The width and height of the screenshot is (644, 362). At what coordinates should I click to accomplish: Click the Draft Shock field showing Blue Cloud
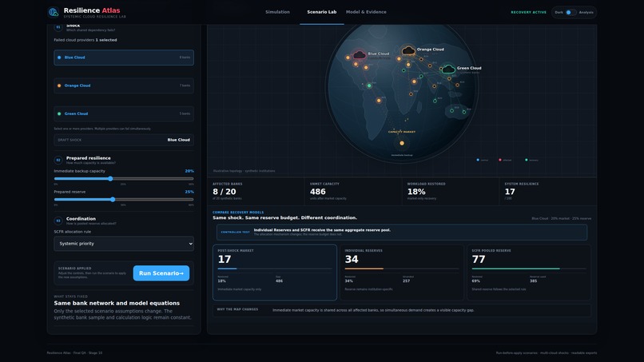[x=124, y=140]
